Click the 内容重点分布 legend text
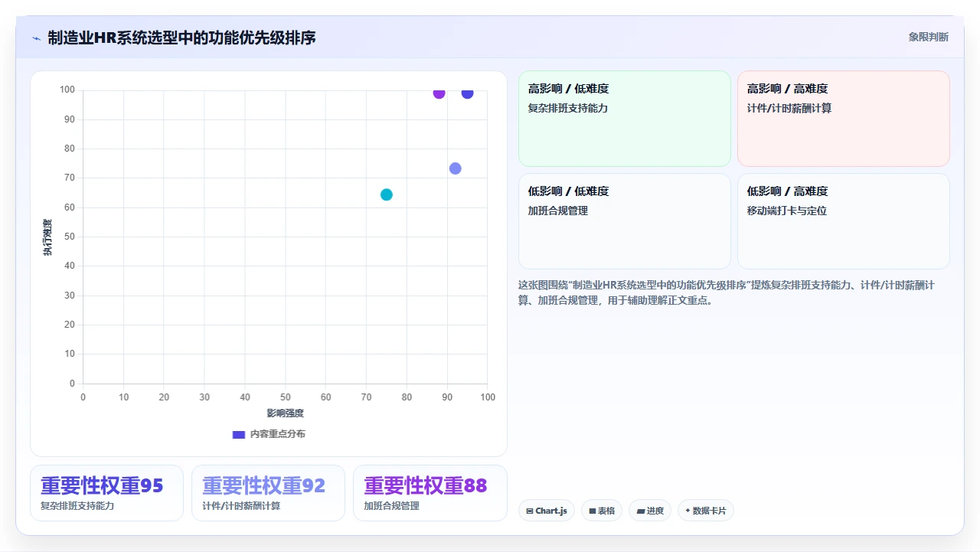980x552 pixels. tap(277, 434)
